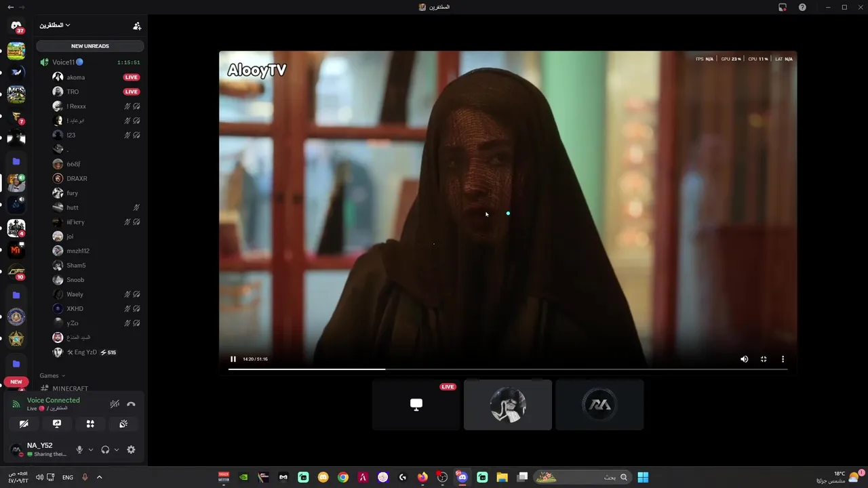The height and width of the screenshot is (488, 868).
Task: Click the Voice Connected status text
Action: coord(54,400)
